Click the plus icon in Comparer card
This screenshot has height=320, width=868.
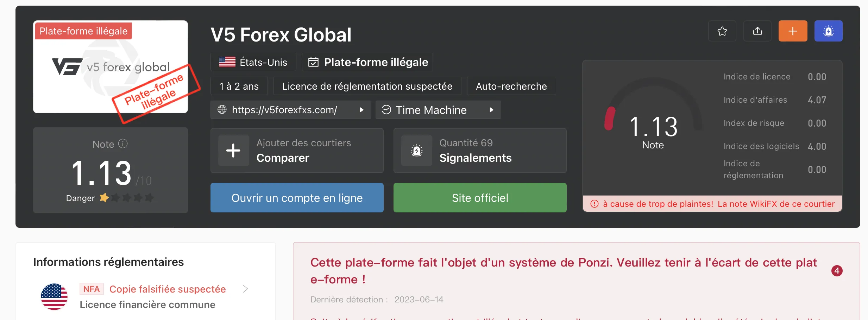tap(233, 151)
